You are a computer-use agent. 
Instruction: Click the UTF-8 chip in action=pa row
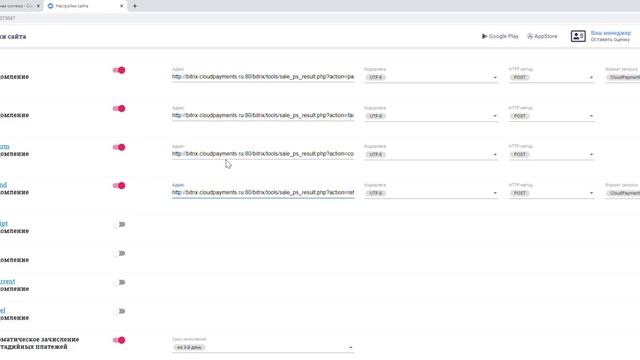coord(376,78)
